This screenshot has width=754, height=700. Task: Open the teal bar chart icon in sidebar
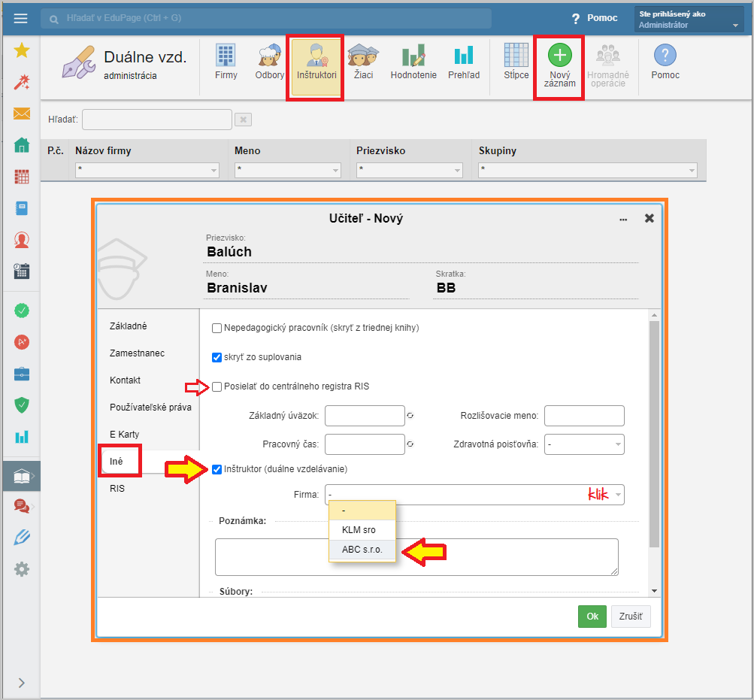click(22, 437)
